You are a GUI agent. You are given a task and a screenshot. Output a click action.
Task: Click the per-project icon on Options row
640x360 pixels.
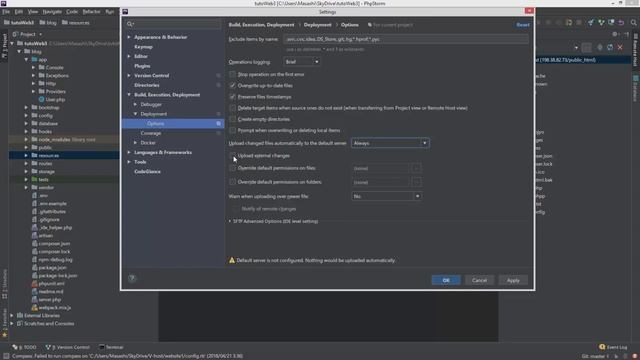pos(218,124)
